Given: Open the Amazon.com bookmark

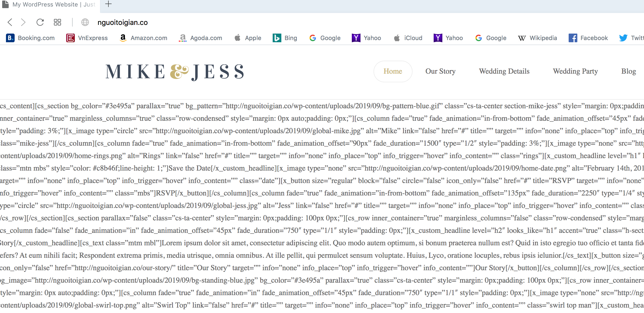Looking at the screenshot, I should (143, 38).
